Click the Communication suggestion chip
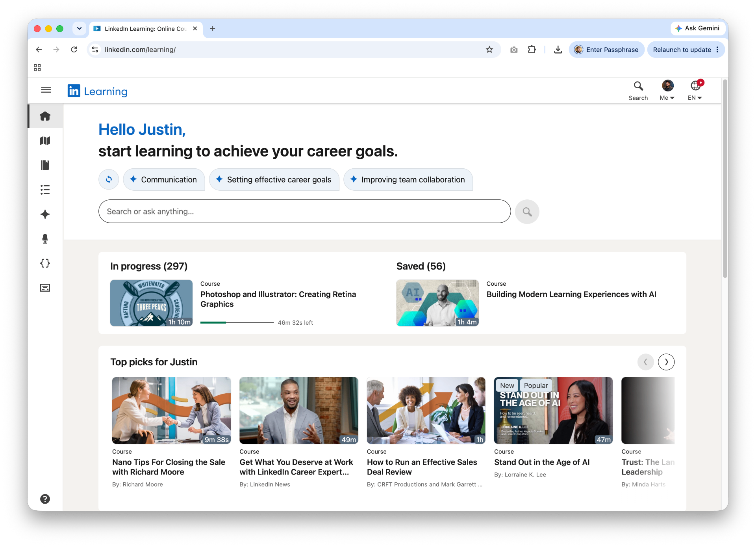 click(164, 179)
